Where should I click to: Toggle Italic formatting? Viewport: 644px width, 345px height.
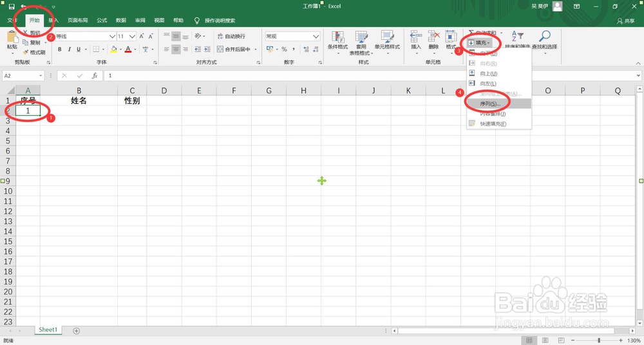pos(69,50)
